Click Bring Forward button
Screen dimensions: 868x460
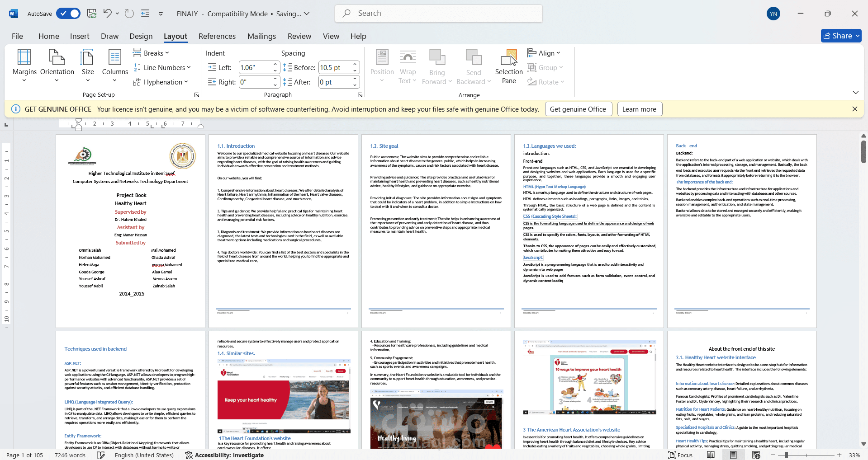(437, 66)
